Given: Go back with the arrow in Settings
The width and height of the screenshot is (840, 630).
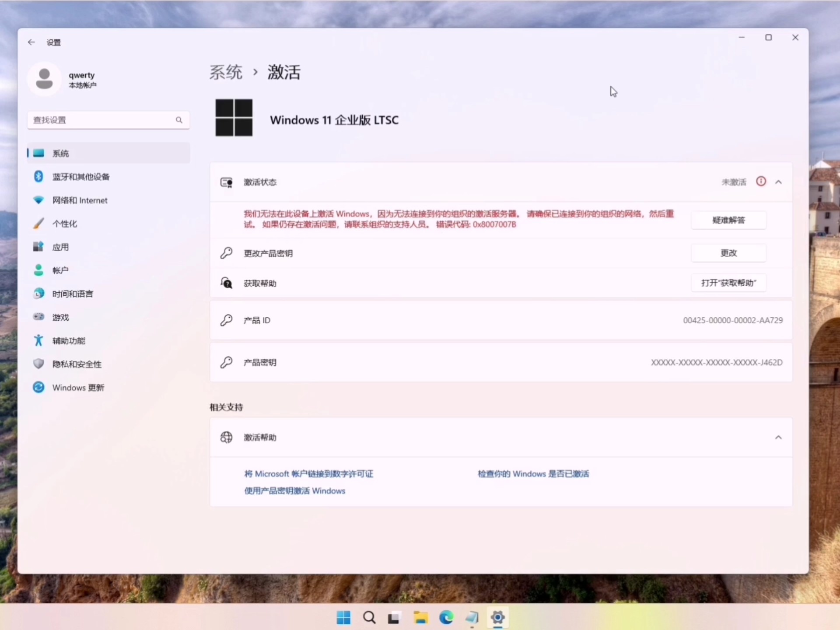Looking at the screenshot, I should [x=31, y=42].
